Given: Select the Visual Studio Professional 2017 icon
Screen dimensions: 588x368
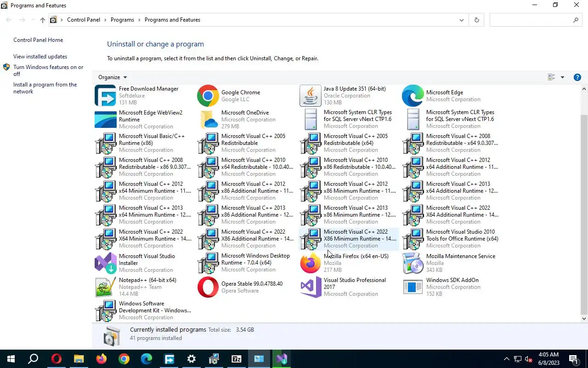Looking at the screenshot, I should (310, 287).
